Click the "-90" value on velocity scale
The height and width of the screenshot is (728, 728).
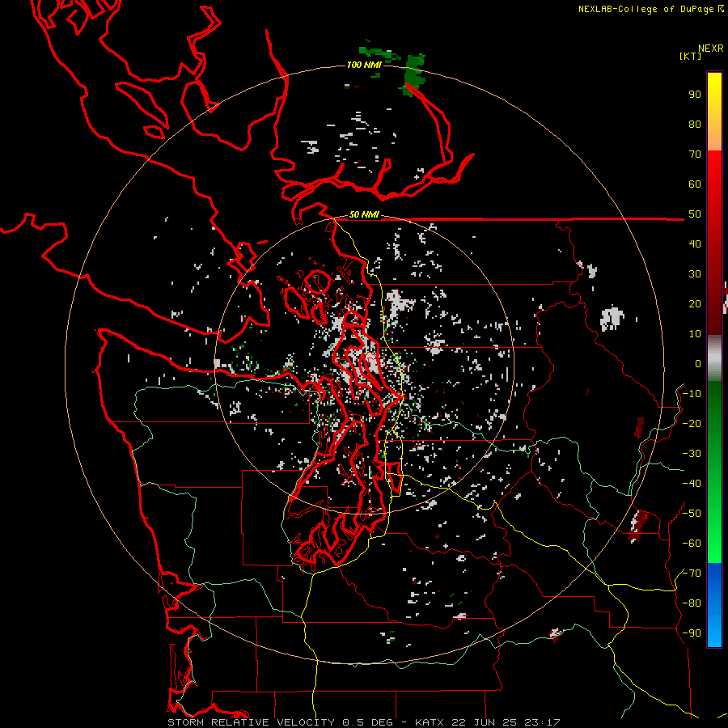[692, 633]
